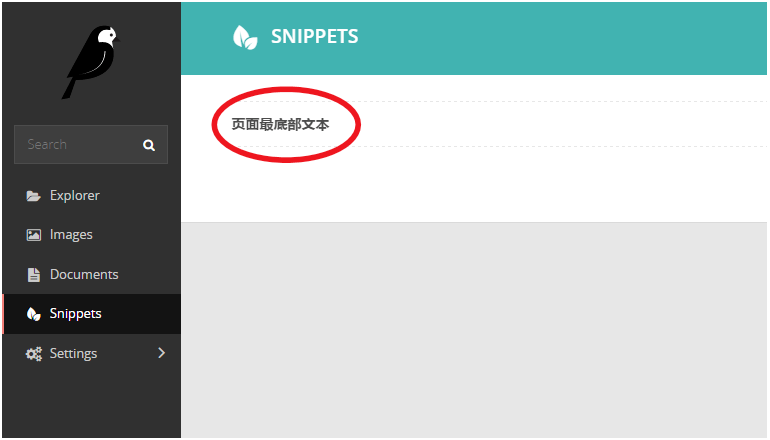Open the Documents menu item

point(92,274)
